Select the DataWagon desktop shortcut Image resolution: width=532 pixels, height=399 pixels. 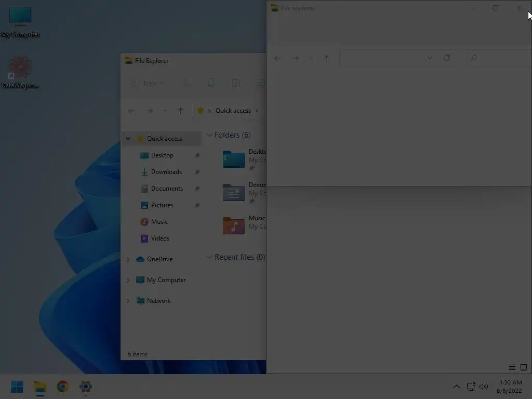[20, 72]
